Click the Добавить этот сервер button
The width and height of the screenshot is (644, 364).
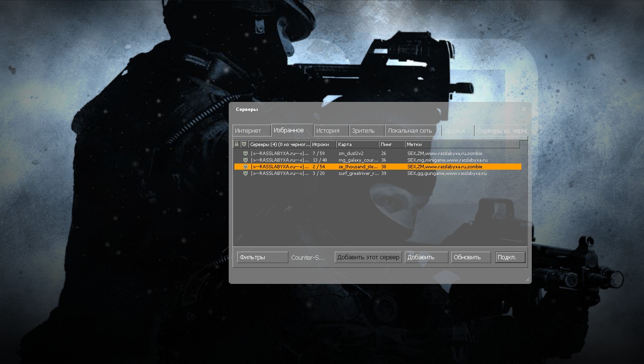coord(368,257)
